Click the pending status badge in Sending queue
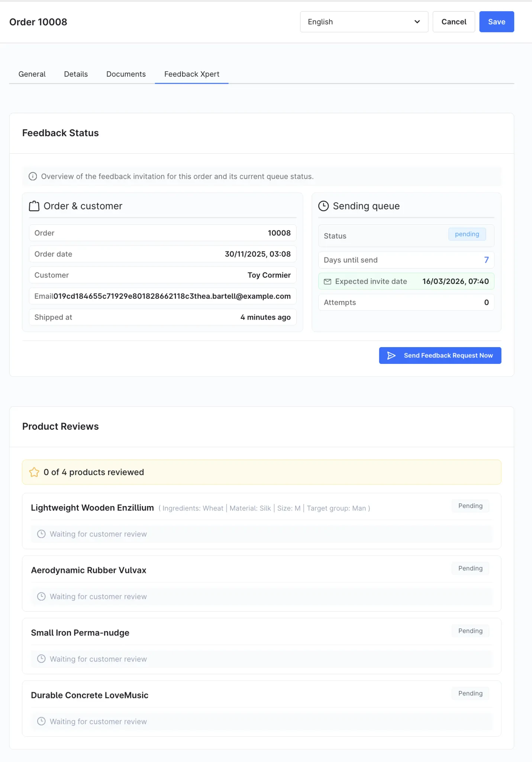Image resolution: width=532 pixels, height=762 pixels. coord(467,234)
